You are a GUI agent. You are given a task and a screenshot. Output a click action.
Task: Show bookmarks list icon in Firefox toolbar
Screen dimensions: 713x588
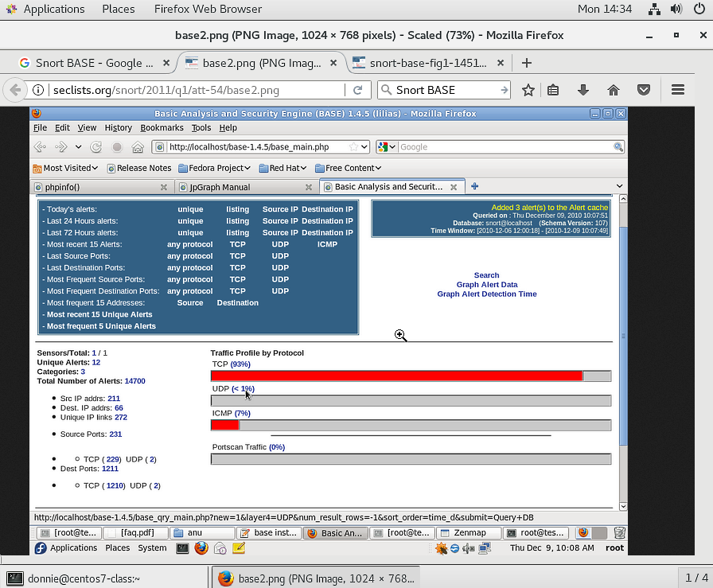click(x=553, y=90)
